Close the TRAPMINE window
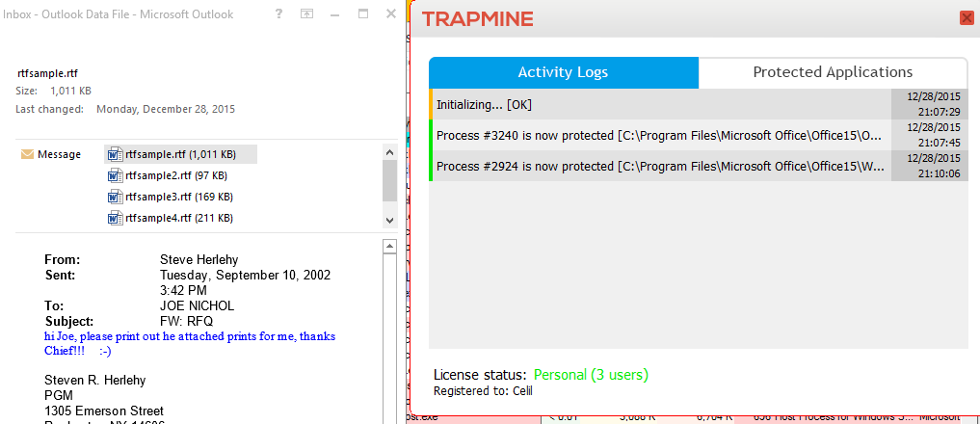This screenshot has width=980, height=424. point(967,18)
